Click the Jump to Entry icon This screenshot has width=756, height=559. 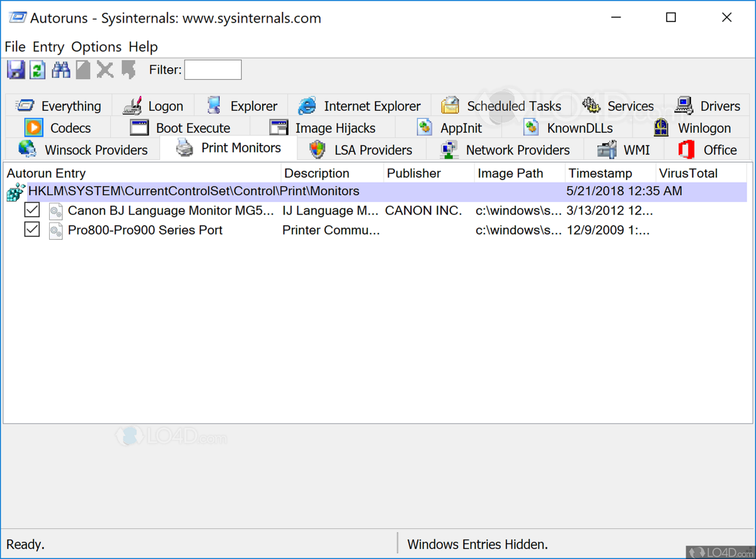pyautogui.click(x=129, y=70)
